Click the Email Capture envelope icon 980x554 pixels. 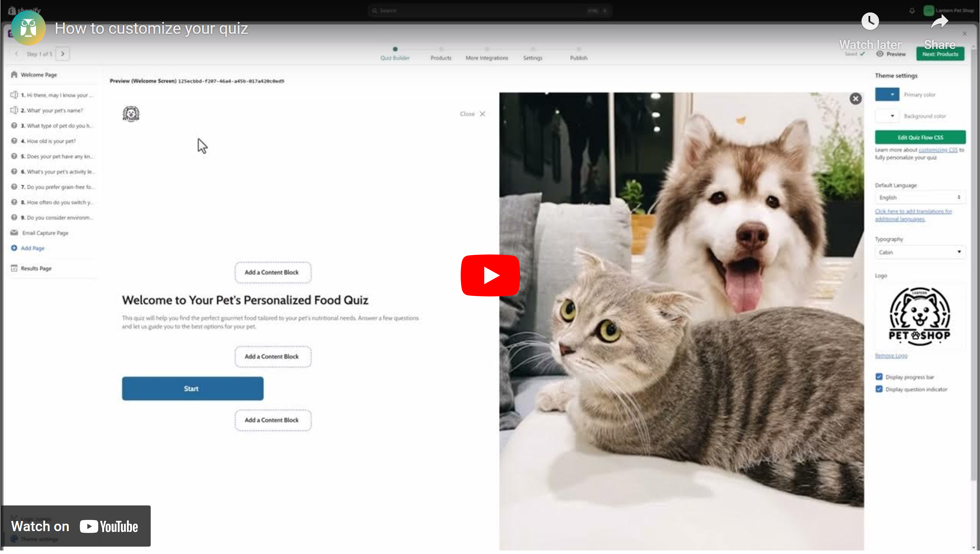14,233
